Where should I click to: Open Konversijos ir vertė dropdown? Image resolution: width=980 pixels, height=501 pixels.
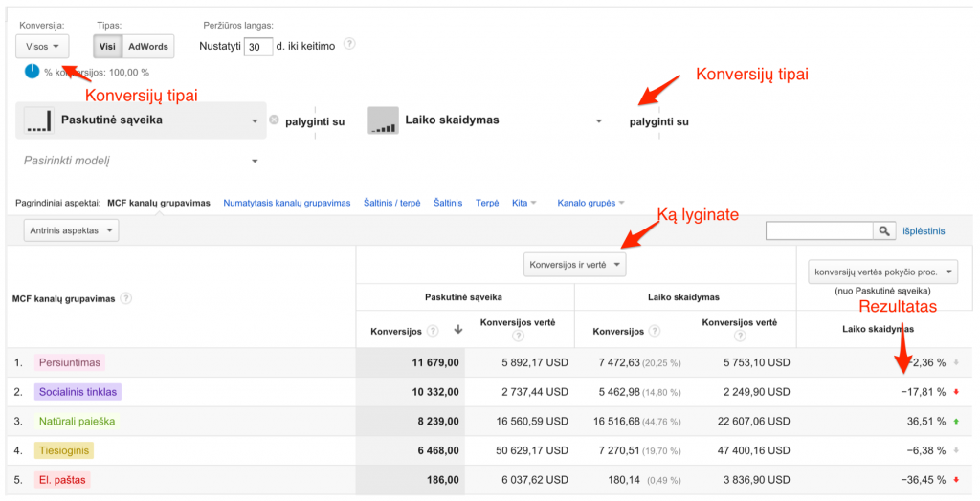[x=574, y=265]
